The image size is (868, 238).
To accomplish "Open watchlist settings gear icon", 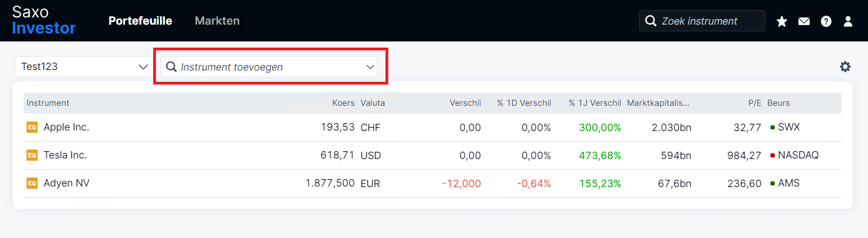I will tap(845, 67).
